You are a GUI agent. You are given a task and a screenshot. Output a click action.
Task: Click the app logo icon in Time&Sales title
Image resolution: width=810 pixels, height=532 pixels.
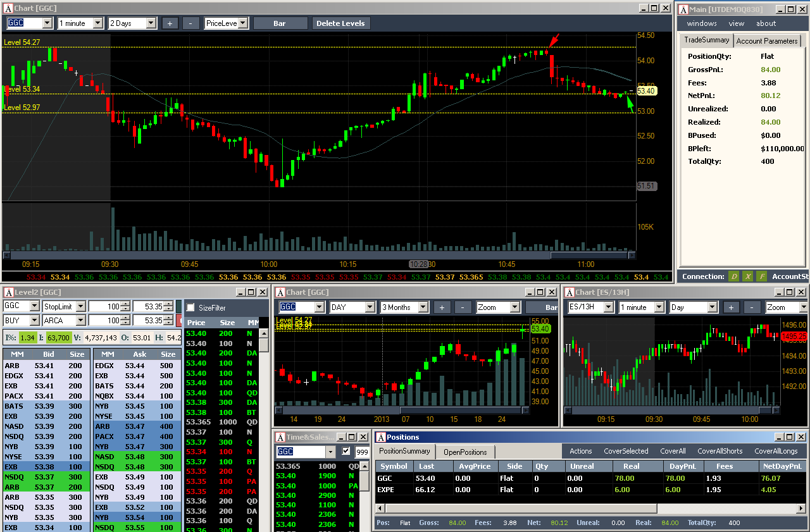coord(280,437)
